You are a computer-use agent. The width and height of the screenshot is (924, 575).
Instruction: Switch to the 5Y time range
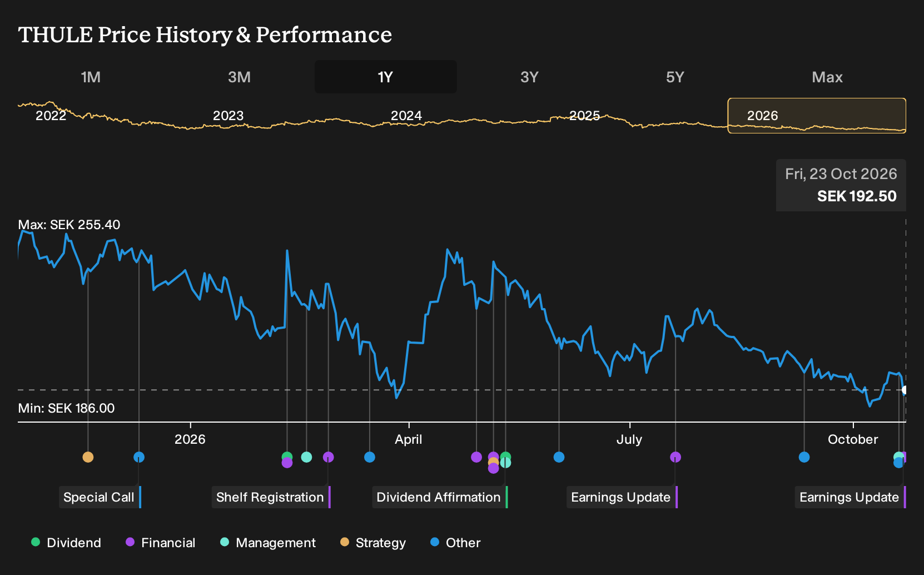click(675, 77)
